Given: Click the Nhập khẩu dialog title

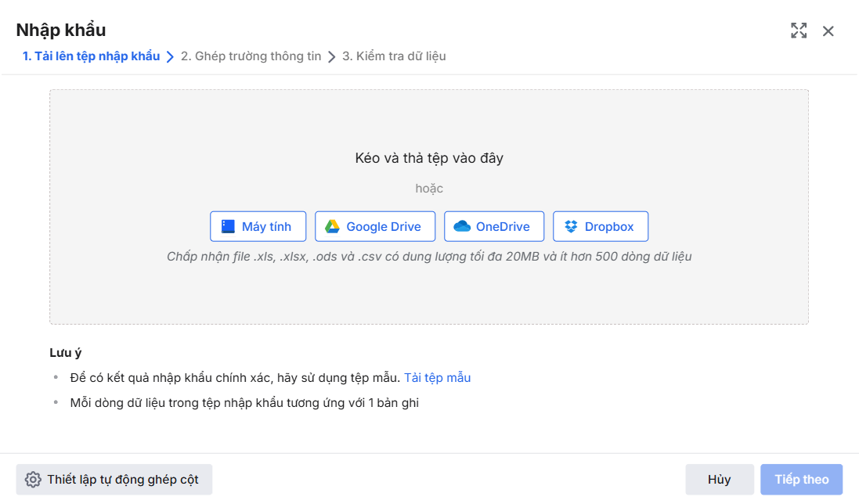Looking at the screenshot, I should (x=61, y=31).
